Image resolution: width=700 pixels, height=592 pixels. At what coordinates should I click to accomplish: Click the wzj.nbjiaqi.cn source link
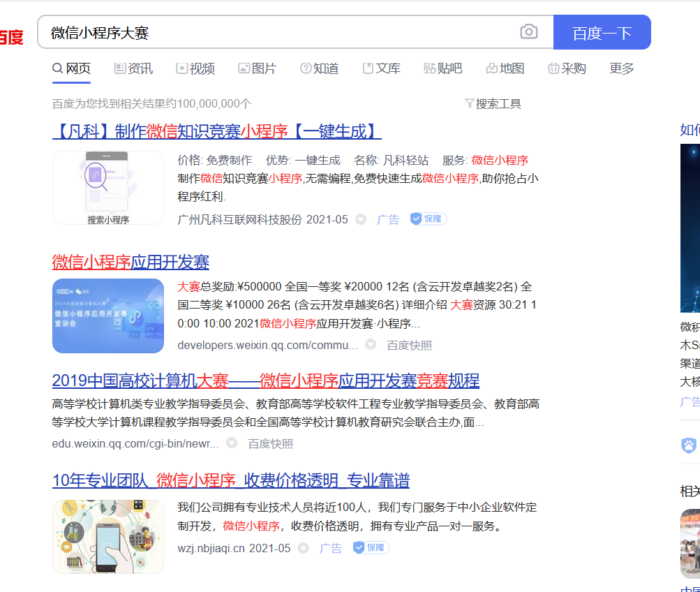tap(211, 548)
